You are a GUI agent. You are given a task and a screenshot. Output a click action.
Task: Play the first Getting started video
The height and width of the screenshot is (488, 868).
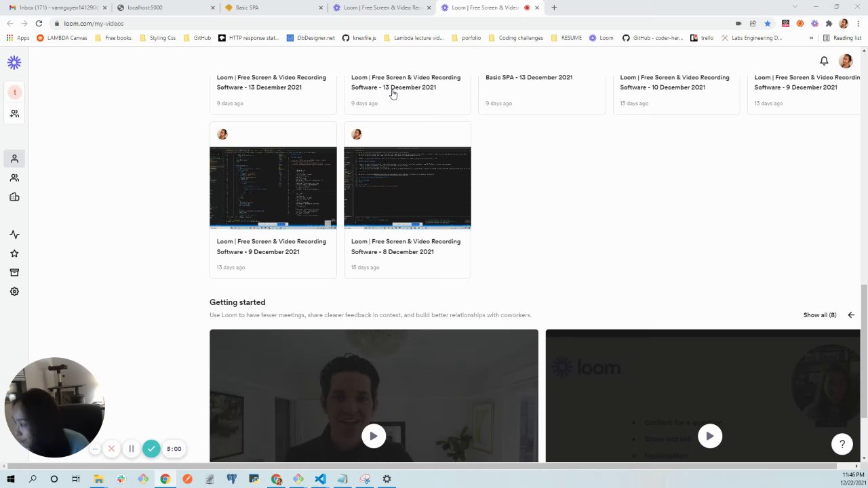tap(374, 436)
